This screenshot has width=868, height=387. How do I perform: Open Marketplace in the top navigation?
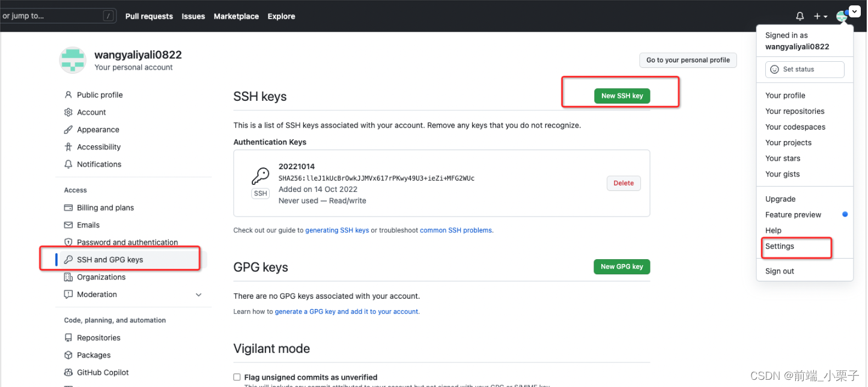coord(236,16)
